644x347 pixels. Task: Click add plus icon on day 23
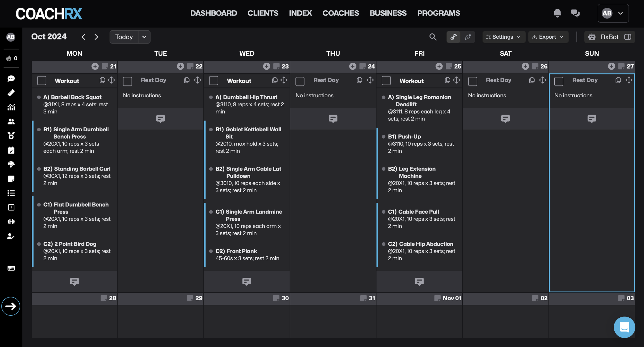(266, 66)
